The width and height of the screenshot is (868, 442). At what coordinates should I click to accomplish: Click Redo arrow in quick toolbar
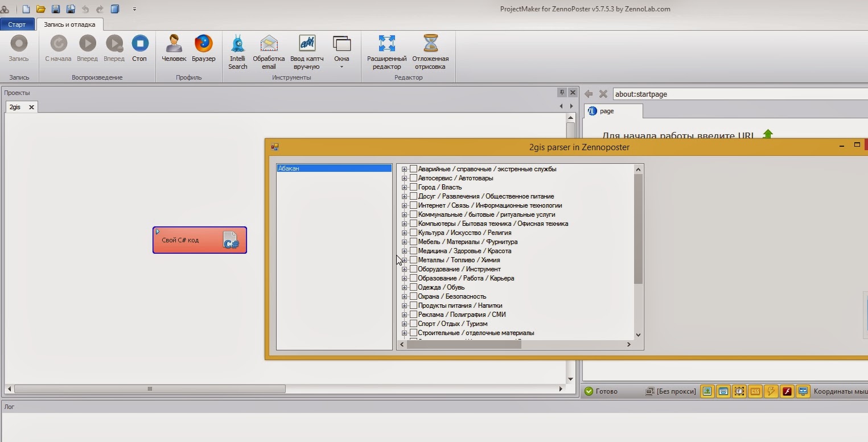click(100, 9)
